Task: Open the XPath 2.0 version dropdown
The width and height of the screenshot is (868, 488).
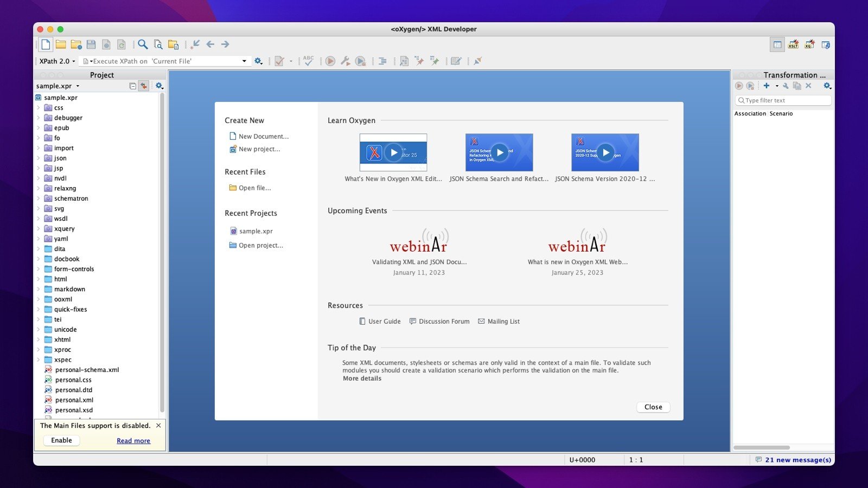Action: (x=57, y=61)
